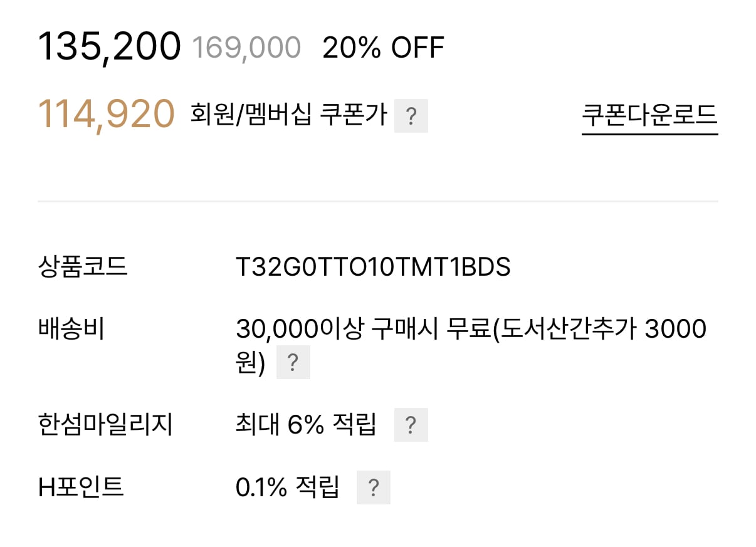Click the 회원/멤버십 쿠폰가 label text
The width and height of the screenshot is (756, 547).
pyautogui.click(x=288, y=115)
